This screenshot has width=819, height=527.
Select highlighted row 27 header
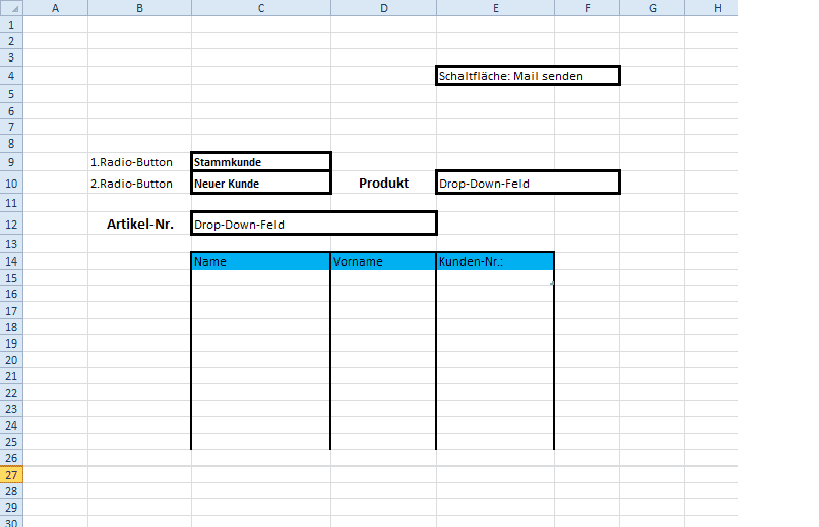[11, 475]
